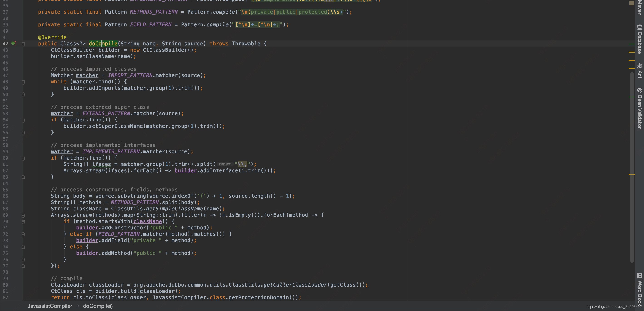Collapse the while block at line 48

[23, 82]
